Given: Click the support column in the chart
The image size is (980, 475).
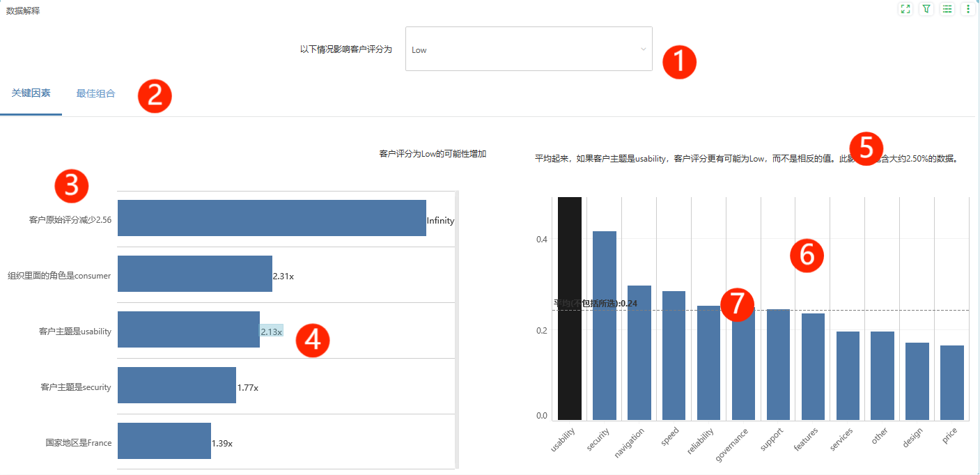Looking at the screenshot, I should coord(779,364).
